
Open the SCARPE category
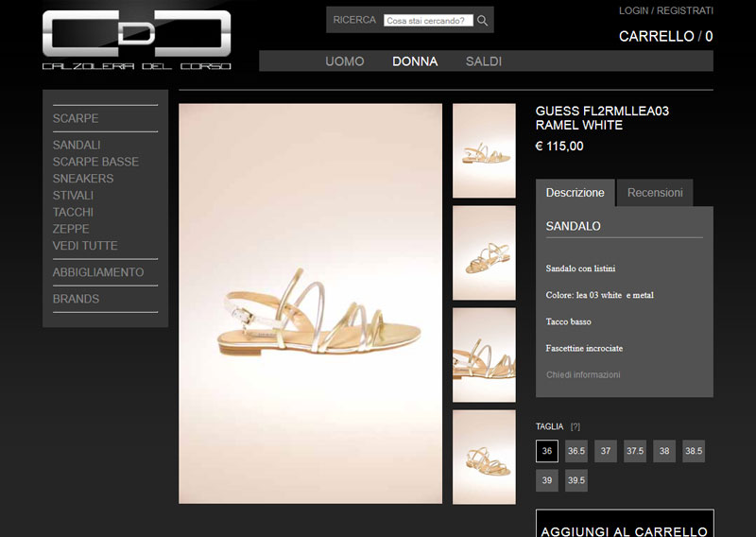point(76,118)
